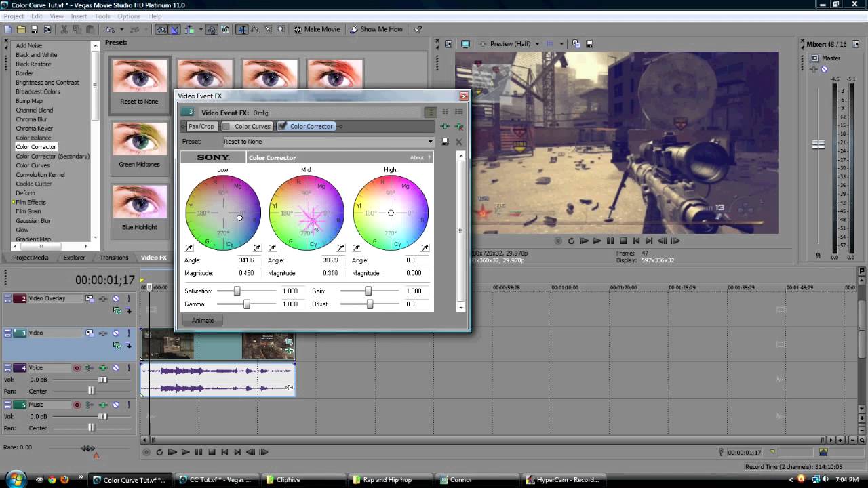Pick complementary color eyedropper under Low wheel
The width and height of the screenshot is (868, 488).
click(189, 248)
